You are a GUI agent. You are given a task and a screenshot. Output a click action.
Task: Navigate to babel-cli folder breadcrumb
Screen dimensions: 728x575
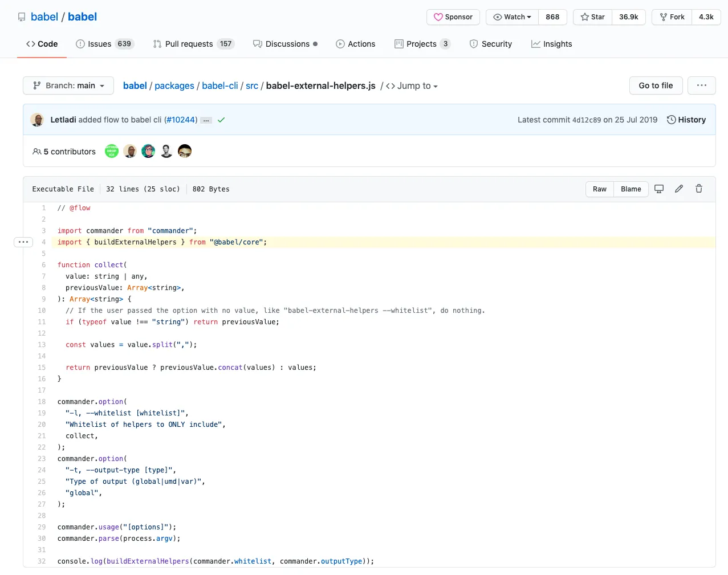tap(220, 85)
